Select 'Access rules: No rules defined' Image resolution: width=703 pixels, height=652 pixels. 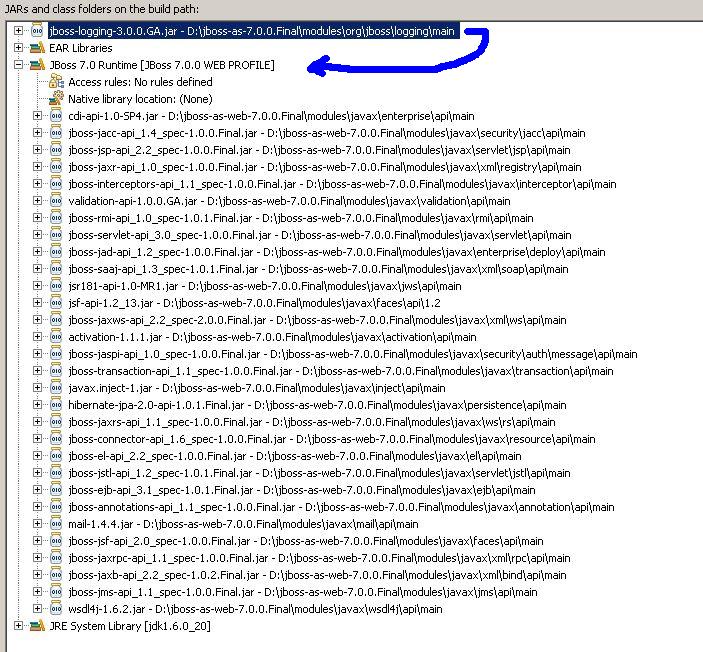coord(140,82)
